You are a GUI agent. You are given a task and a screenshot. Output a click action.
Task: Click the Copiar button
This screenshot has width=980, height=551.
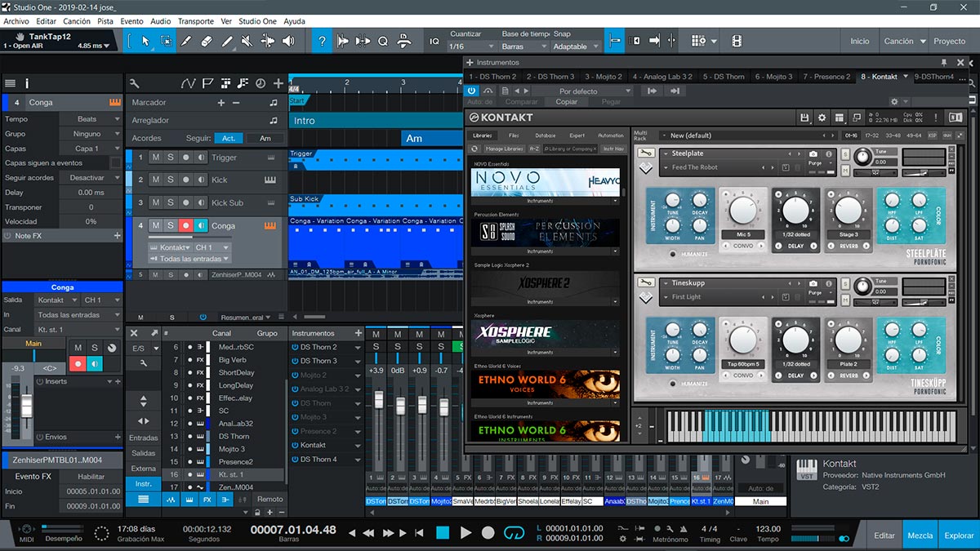pyautogui.click(x=566, y=102)
